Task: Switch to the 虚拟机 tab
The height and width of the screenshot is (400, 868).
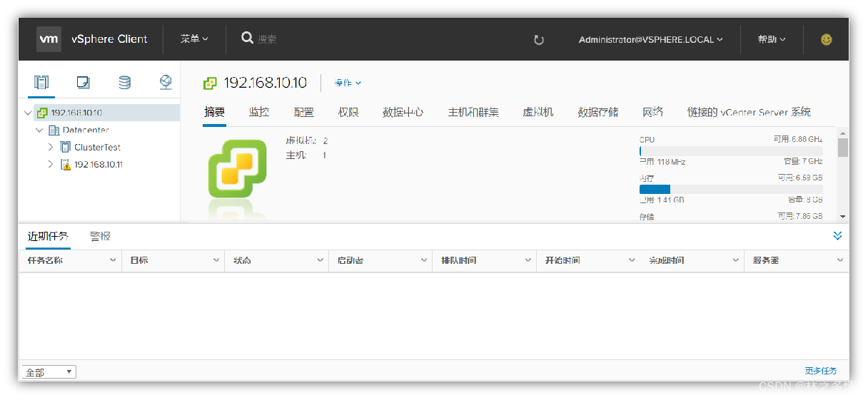Action: point(538,112)
